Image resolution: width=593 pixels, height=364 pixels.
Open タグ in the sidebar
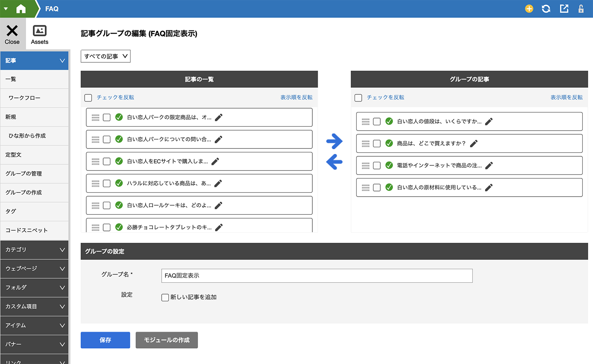point(34,212)
